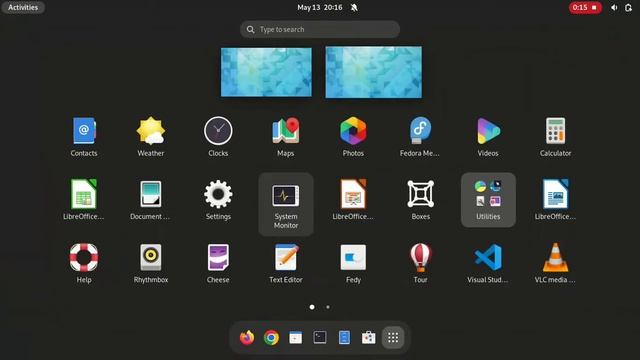
Task: Click the power status icon
Action: [628, 7]
